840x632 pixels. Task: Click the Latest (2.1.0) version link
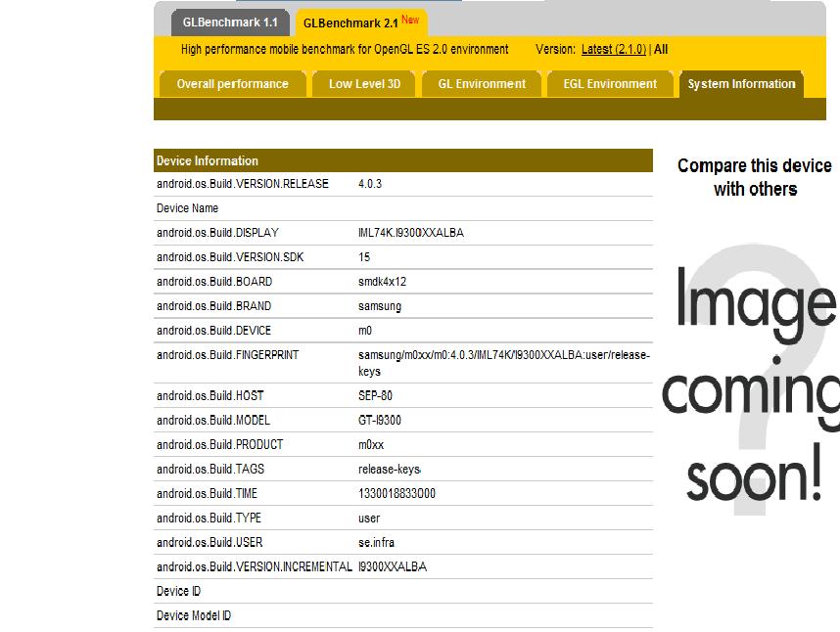click(614, 49)
